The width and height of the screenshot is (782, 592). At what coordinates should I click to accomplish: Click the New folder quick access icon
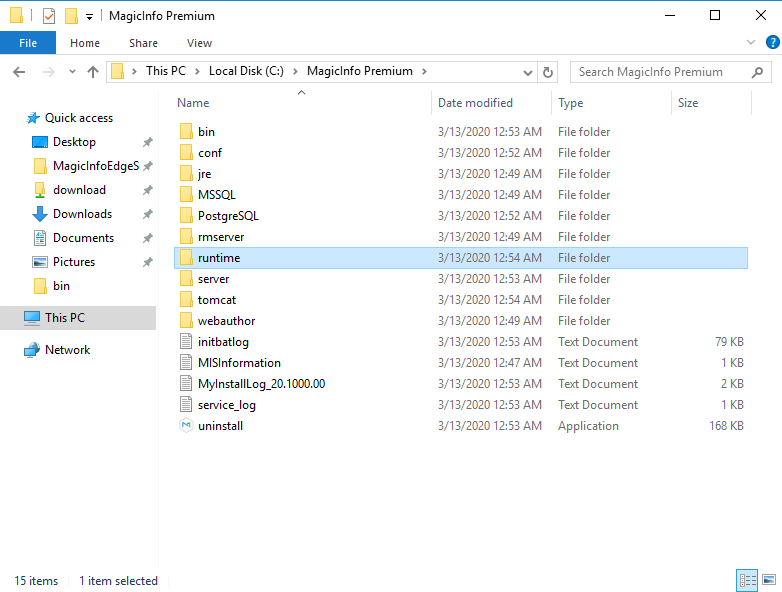pyautogui.click(x=71, y=16)
